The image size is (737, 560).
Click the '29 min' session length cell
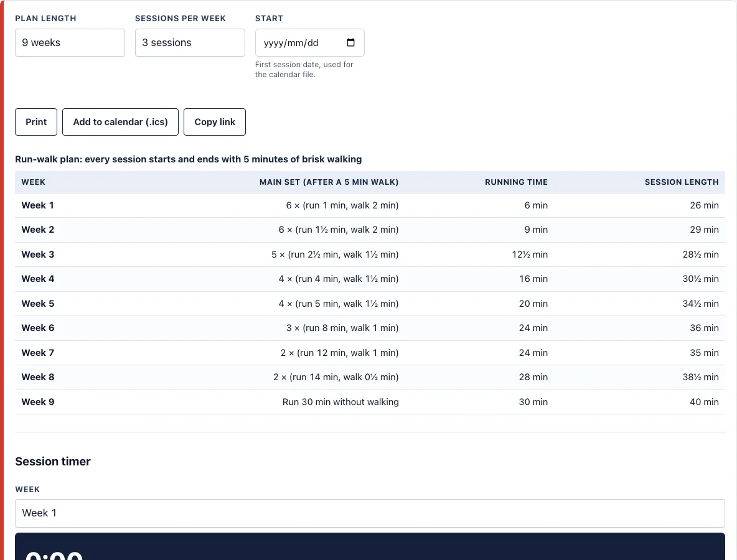(704, 230)
